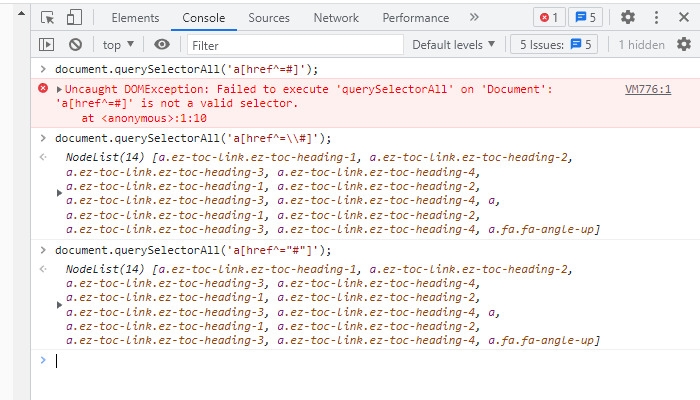Viewport: 700px width, 400px height.
Task: Click the blue messages count badge
Action: click(x=587, y=17)
